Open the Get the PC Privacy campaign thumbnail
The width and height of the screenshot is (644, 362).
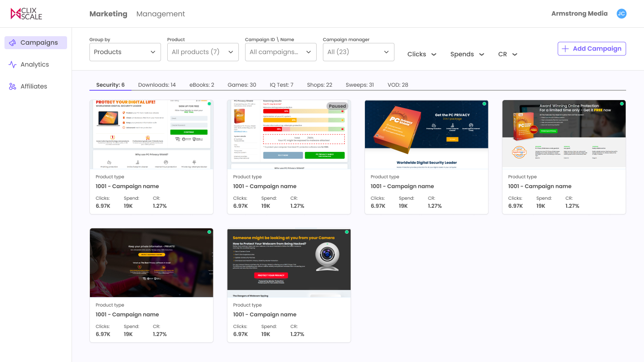(x=427, y=135)
